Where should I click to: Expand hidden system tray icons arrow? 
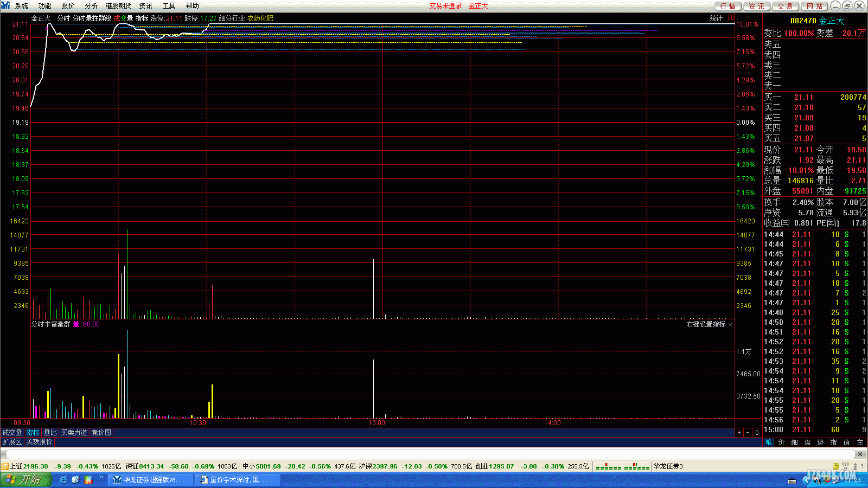806,480
